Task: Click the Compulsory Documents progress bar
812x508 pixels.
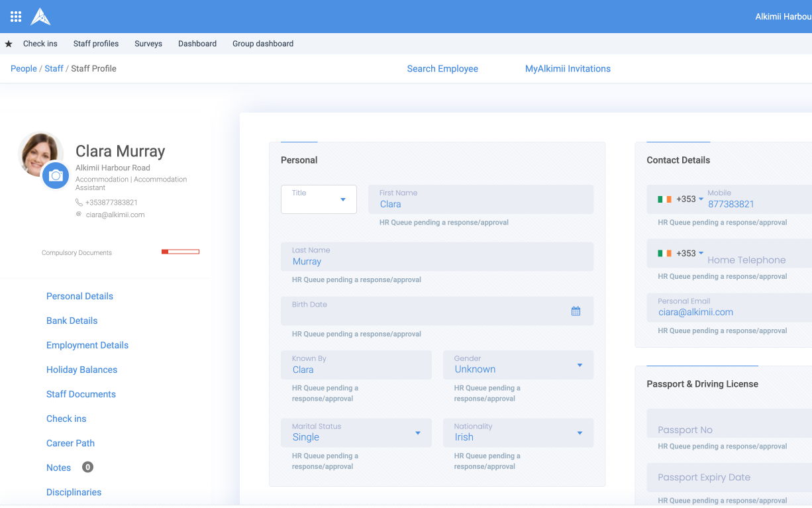Action: [x=180, y=252]
